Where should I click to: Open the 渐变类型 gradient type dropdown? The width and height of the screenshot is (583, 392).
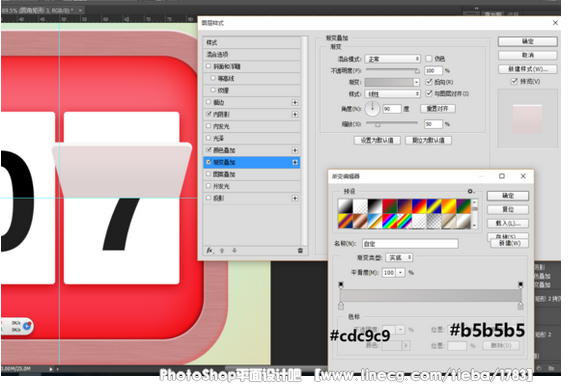[399, 257]
